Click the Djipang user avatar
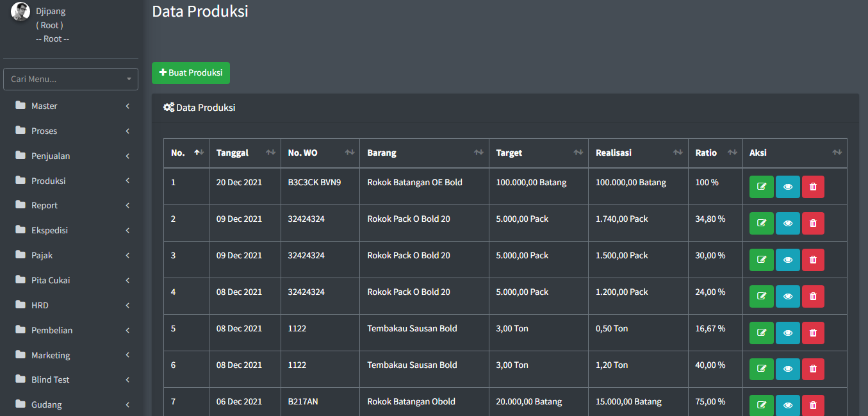The width and height of the screenshot is (868, 416). tap(20, 12)
